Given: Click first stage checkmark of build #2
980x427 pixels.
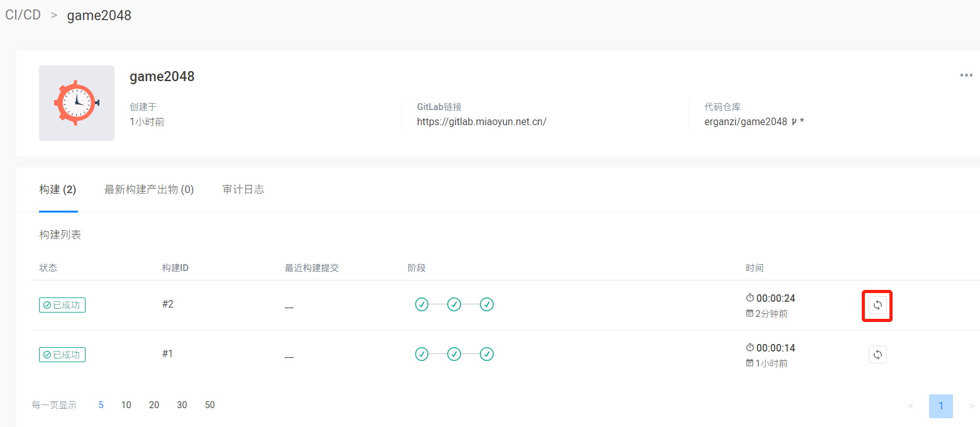Looking at the screenshot, I should click(421, 304).
